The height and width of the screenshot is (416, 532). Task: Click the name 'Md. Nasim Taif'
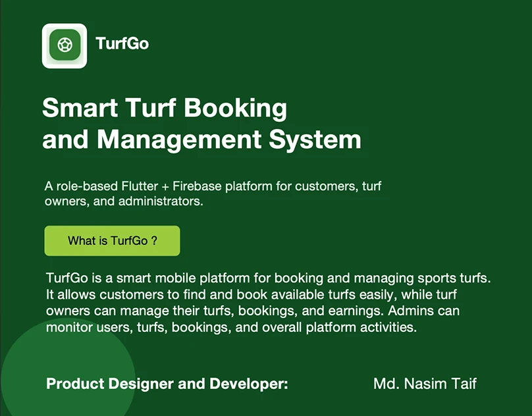tap(425, 384)
